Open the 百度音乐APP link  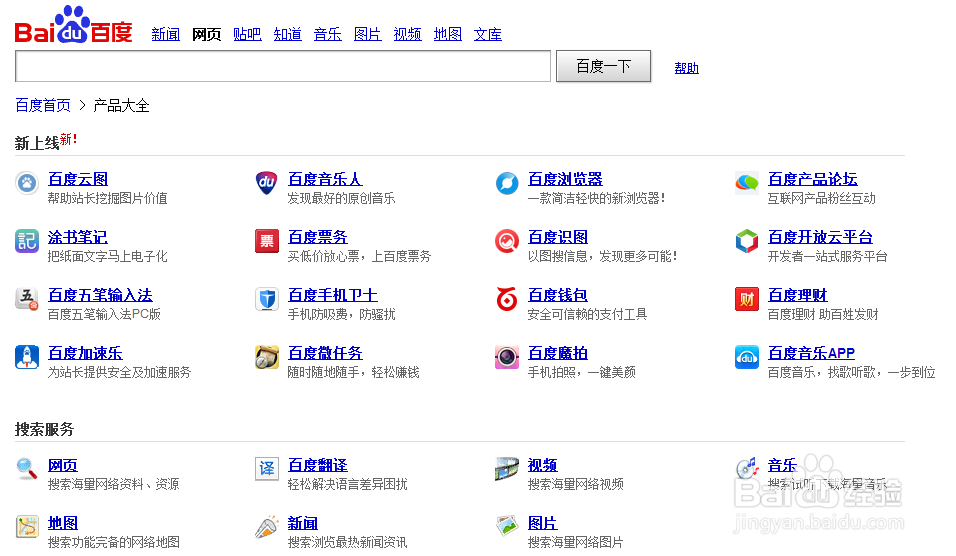812,353
